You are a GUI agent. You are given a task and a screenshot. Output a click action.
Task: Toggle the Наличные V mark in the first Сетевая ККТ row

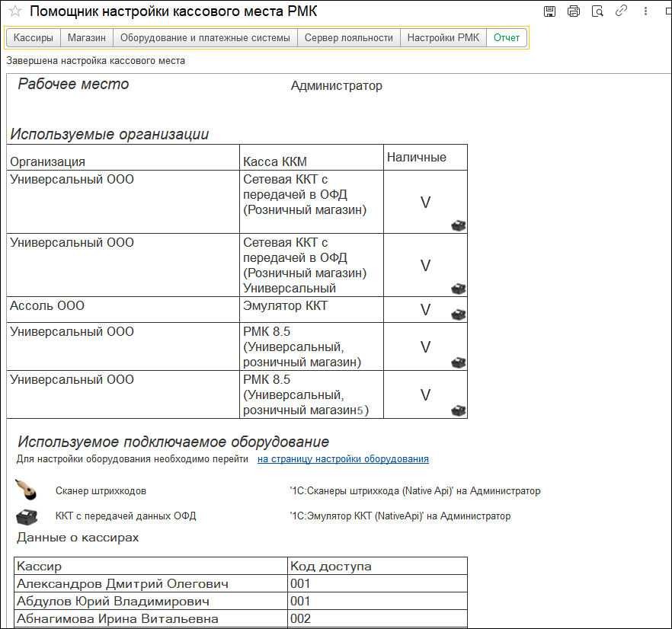click(x=426, y=203)
